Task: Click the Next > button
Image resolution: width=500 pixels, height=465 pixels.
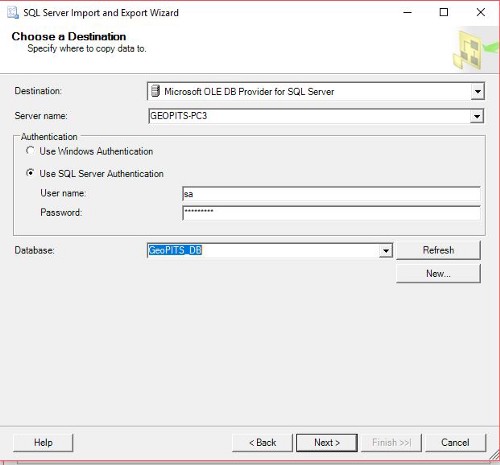Action: click(x=327, y=443)
